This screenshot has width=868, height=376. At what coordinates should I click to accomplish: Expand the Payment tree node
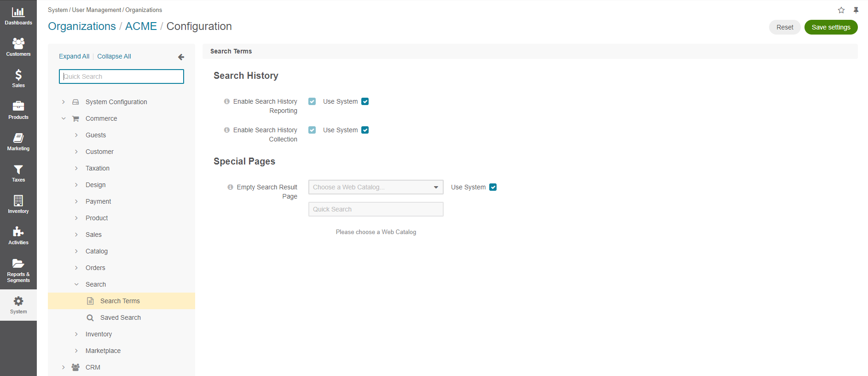[x=76, y=201]
